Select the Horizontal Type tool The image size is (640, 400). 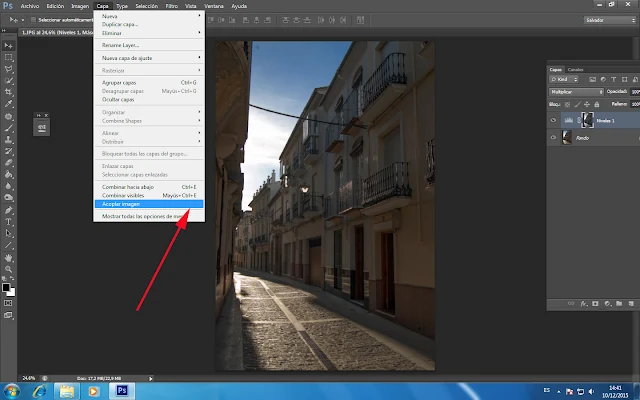9,222
